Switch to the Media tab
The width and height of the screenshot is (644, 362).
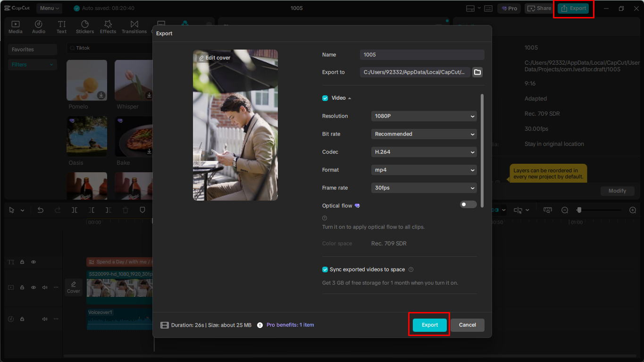pos(15,26)
